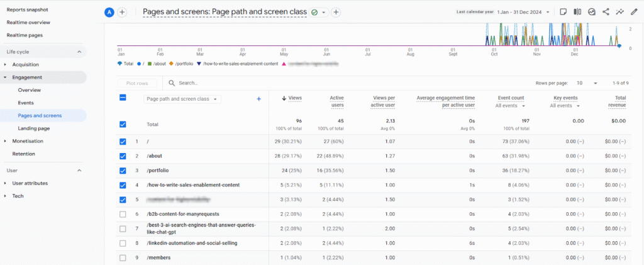
Task: Click the add comparison plus icon
Action: 122,12
